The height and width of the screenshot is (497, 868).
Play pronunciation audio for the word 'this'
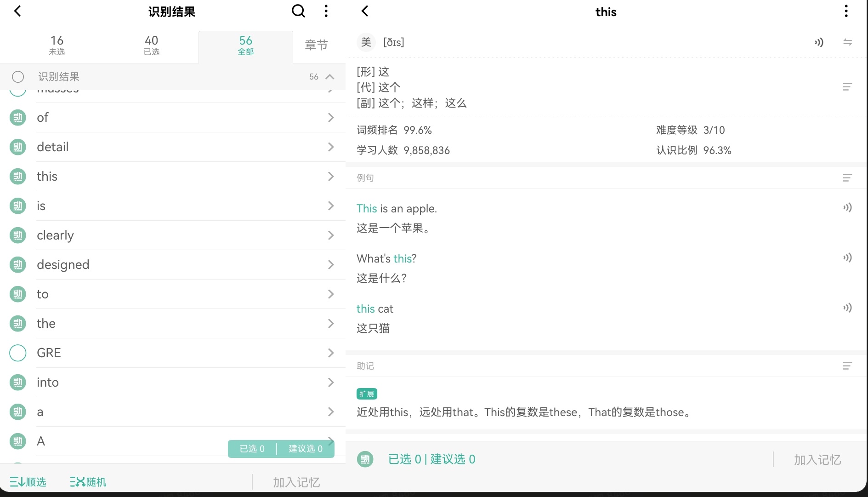coord(819,42)
